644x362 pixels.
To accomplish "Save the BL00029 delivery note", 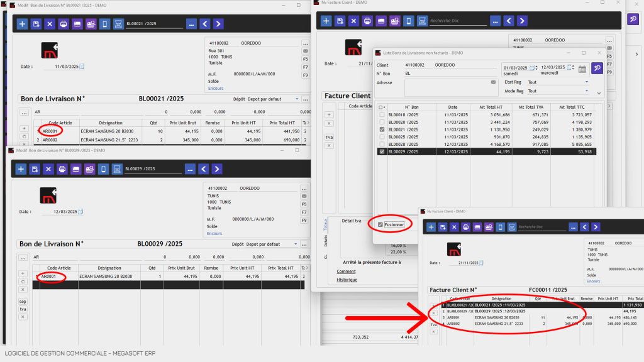I will [35, 168].
